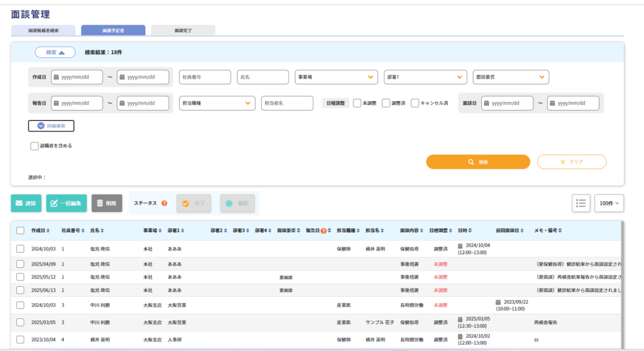Screen dimensions: 644x351
Task: Open the 100件 page size dropdown
Action: point(609,203)
